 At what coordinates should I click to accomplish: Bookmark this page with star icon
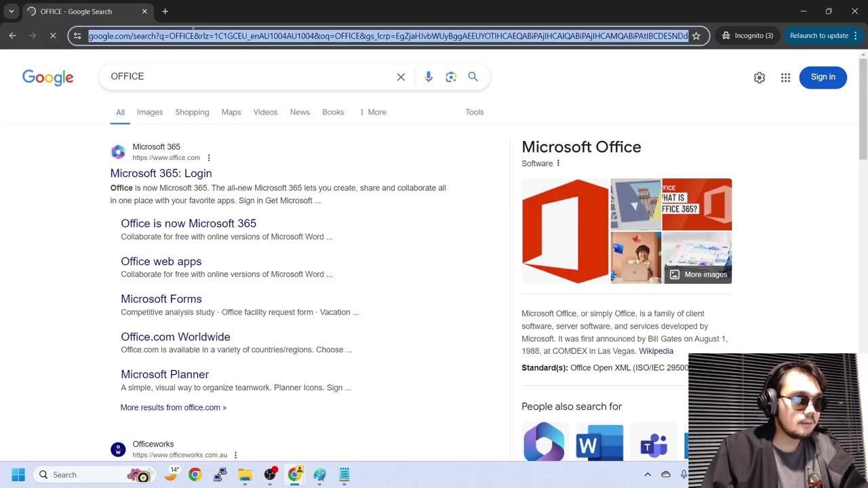(696, 36)
